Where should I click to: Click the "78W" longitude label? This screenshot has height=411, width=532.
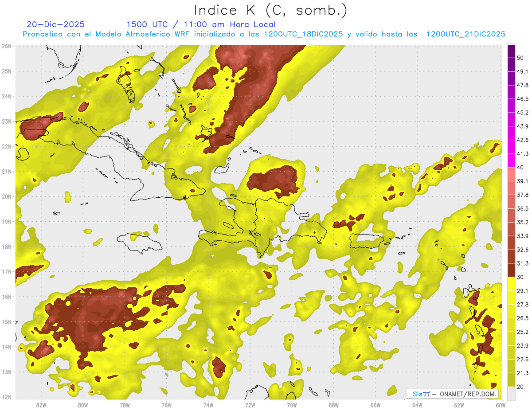(x=125, y=405)
